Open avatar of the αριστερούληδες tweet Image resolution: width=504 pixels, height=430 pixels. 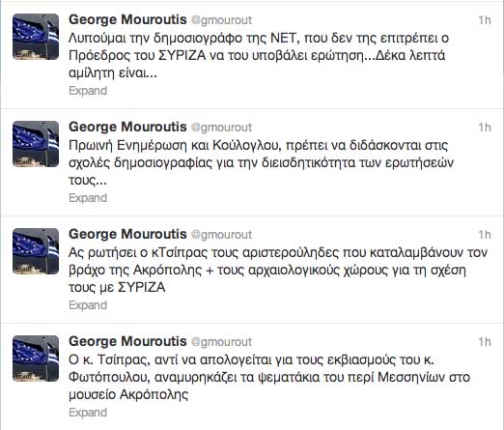(x=36, y=251)
